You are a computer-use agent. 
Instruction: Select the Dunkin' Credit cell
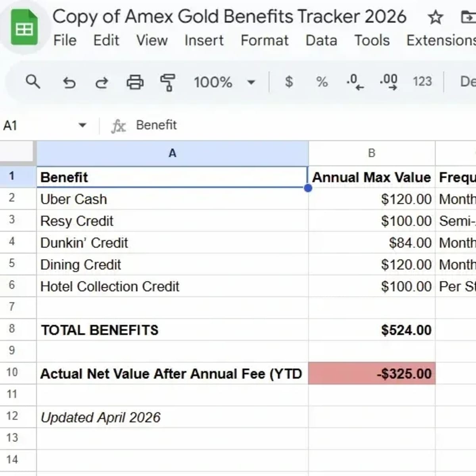tap(173, 242)
